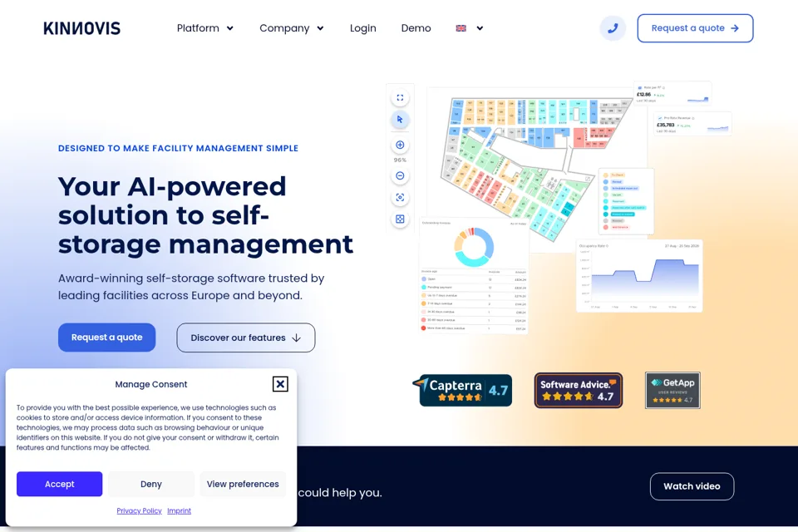Open the Imprint link

[180, 510]
